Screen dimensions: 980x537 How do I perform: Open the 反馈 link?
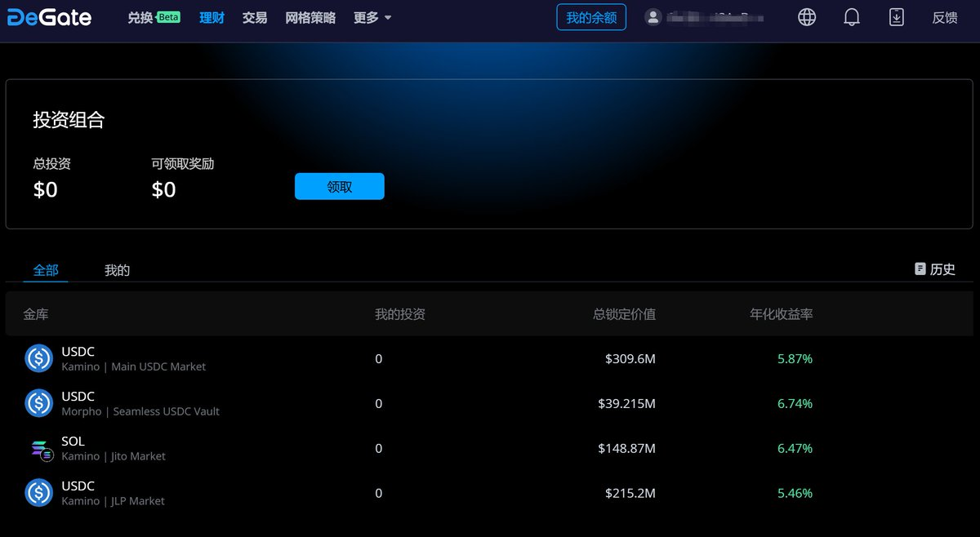(x=945, y=17)
